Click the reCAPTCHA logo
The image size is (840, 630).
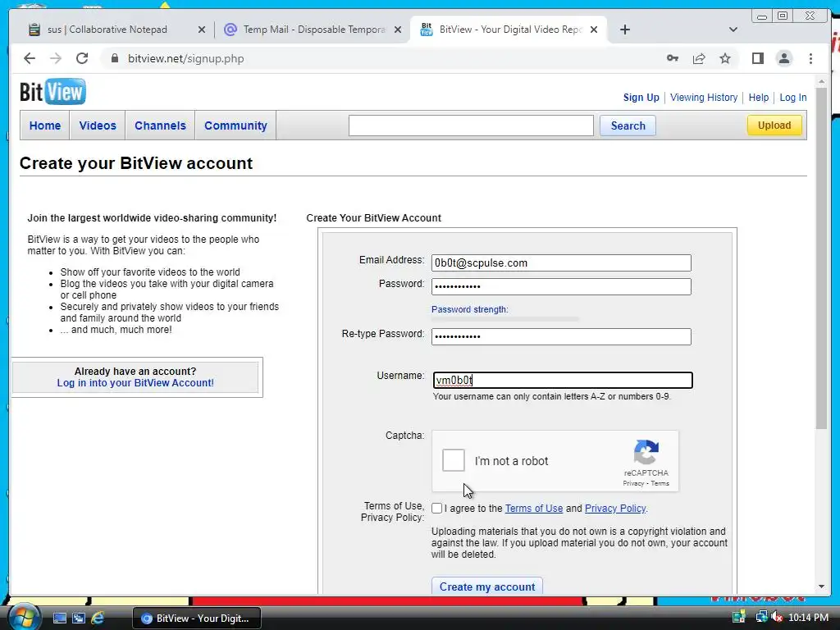coord(646,452)
